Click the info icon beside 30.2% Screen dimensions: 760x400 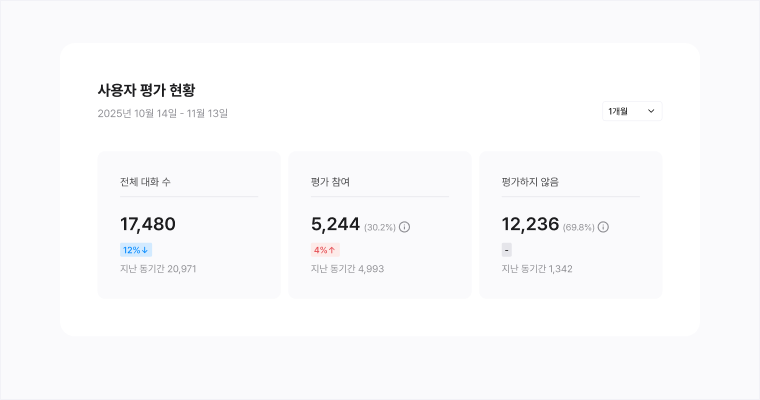pyautogui.click(x=405, y=227)
